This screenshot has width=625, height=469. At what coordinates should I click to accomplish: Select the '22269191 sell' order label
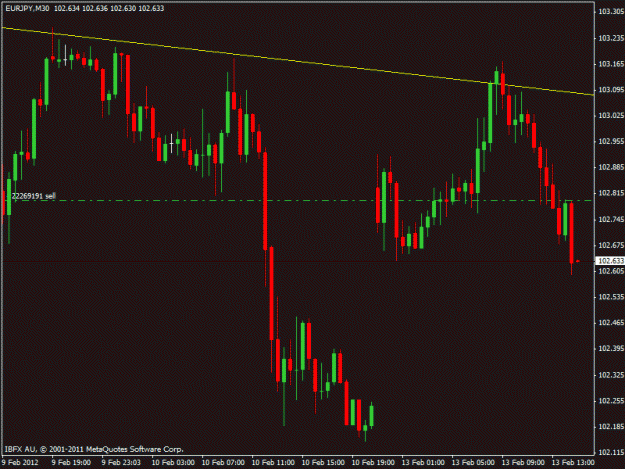click(x=33, y=196)
